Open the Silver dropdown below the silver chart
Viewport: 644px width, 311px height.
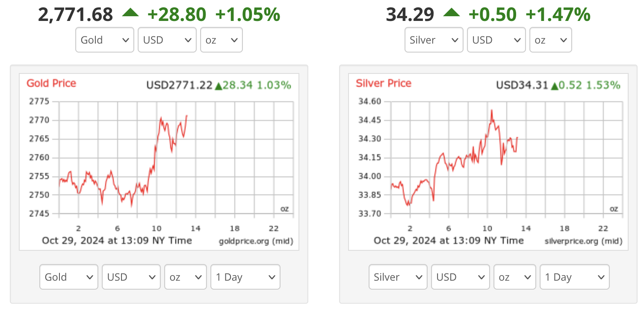(x=398, y=277)
